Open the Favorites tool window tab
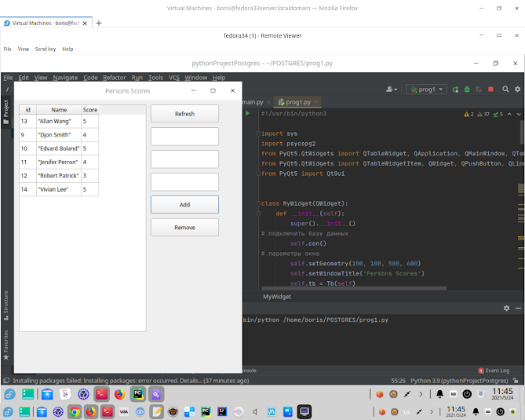Viewport: 525px width, 420px height. [x=5, y=345]
